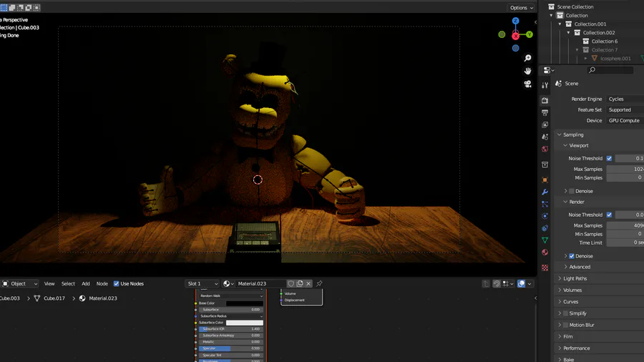The image size is (644, 362).
Task: Open the Scene properties tab icon
Action: pyautogui.click(x=545, y=137)
